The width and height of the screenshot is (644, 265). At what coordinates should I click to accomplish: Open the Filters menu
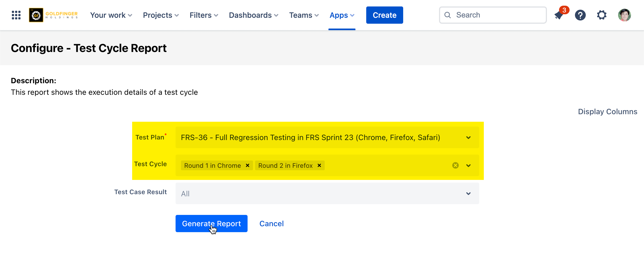204,15
